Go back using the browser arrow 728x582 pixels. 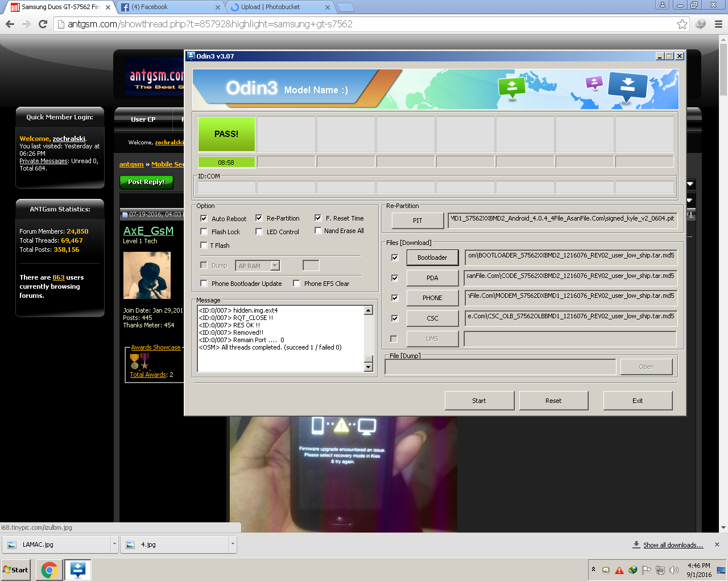pos(10,24)
